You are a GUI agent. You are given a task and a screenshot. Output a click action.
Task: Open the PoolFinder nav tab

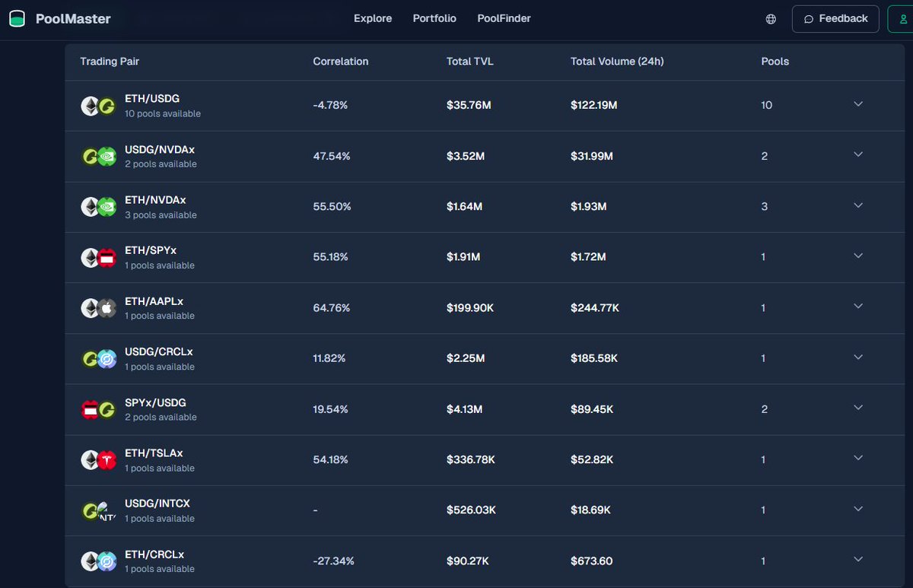pyautogui.click(x=504, y=18)
